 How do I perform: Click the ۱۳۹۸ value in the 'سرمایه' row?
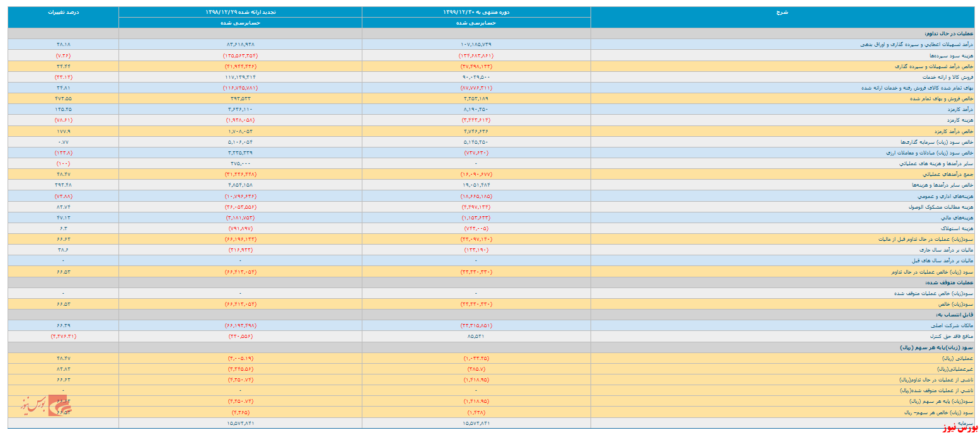point(240,423)
